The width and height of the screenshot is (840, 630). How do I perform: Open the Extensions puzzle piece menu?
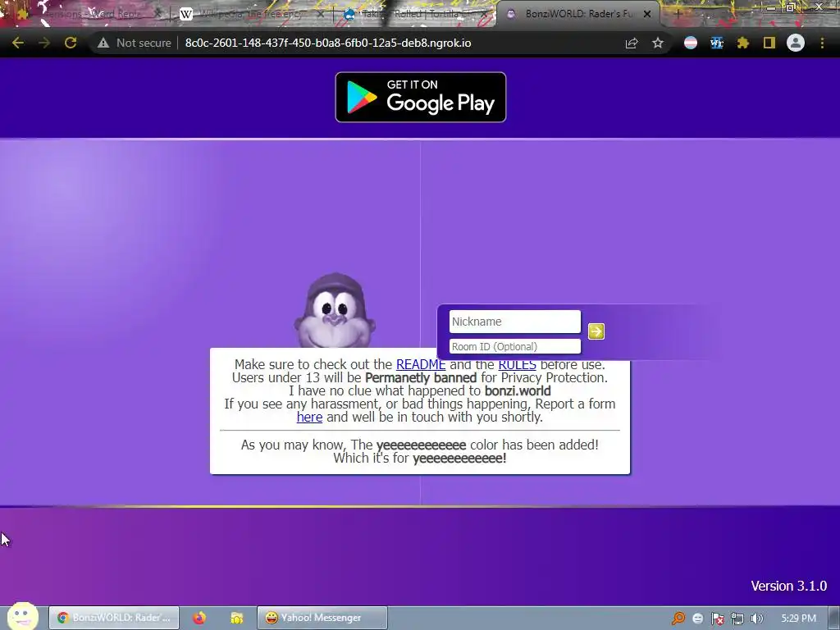click(x=743, y=43)
